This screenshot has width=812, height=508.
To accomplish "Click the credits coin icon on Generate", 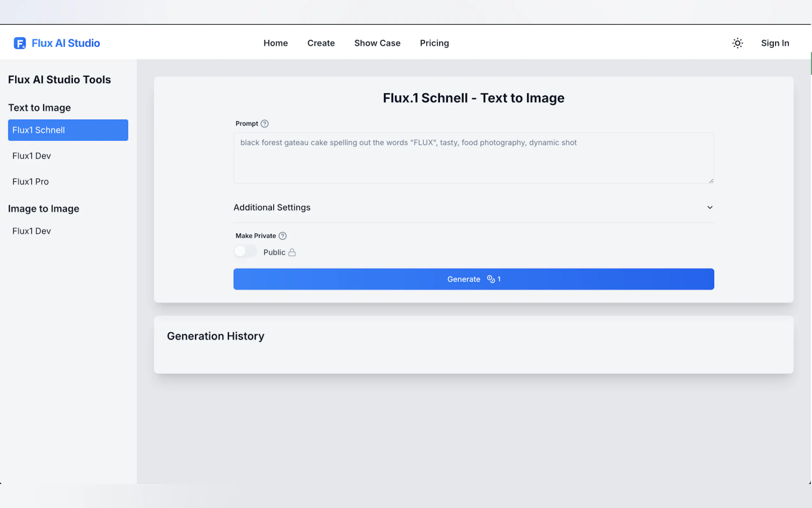I will (491, 279).
